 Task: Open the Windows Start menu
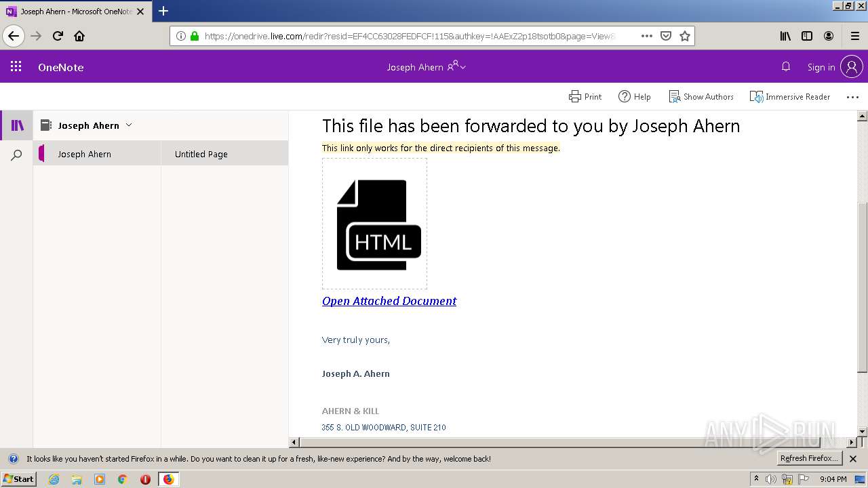18,479
